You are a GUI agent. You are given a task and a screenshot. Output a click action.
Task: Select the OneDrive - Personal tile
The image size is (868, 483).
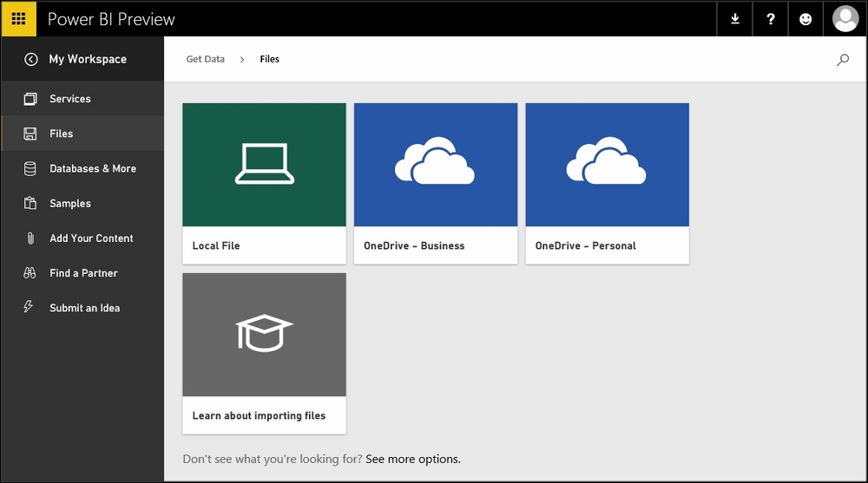tap(607, 183)
